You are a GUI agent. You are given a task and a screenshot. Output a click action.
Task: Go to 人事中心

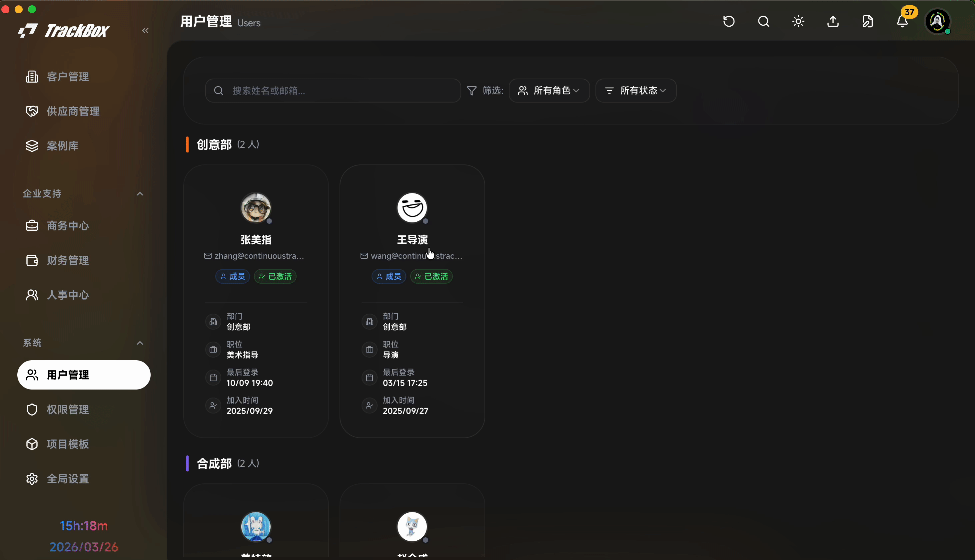tap(84, 295)
